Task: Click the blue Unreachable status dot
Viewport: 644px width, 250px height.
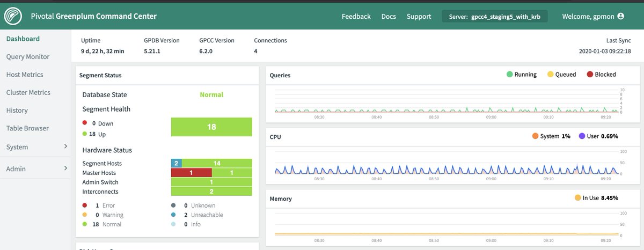Action: 173,215
